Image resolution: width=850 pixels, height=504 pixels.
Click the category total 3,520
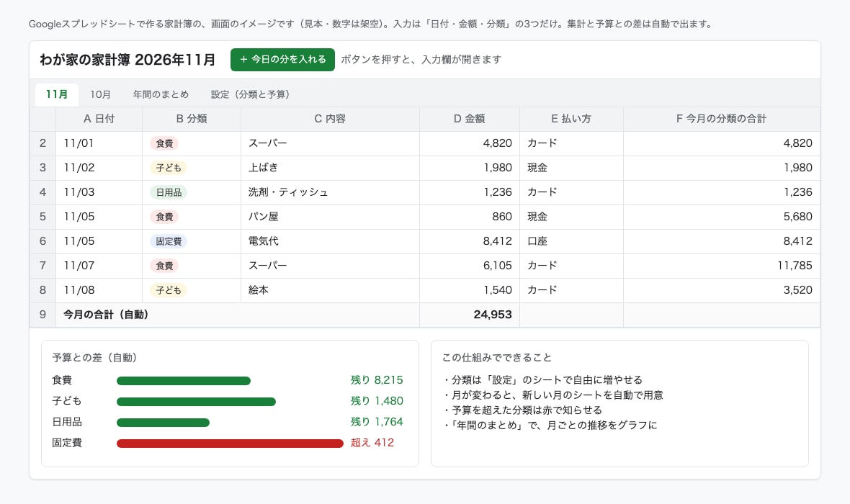722,290
